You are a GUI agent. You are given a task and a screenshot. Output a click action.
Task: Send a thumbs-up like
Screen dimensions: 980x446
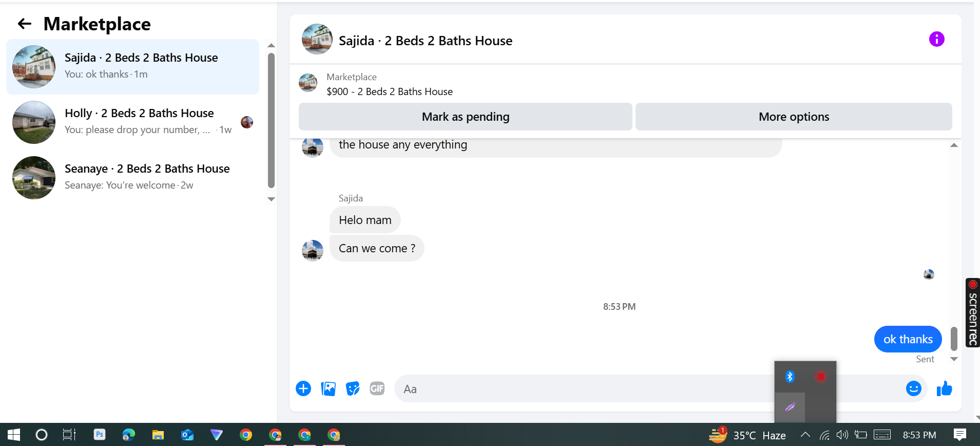[x=944, y=388]
